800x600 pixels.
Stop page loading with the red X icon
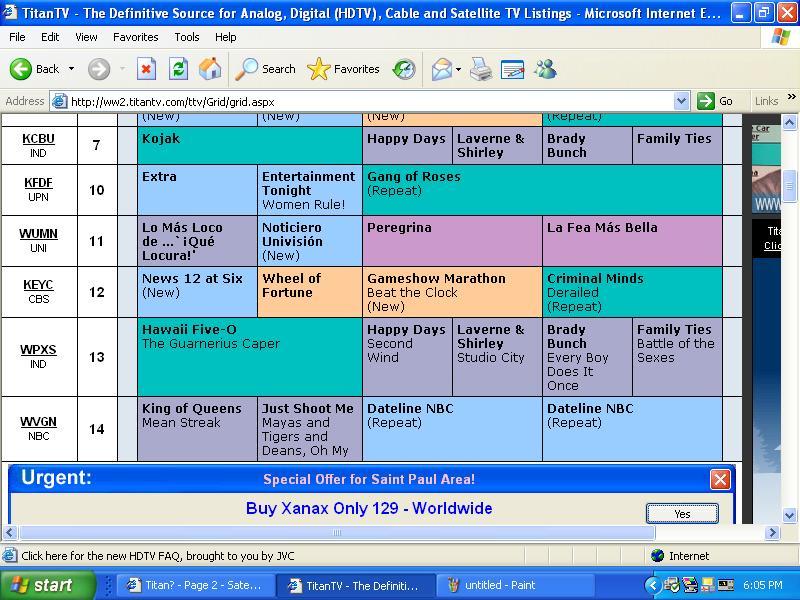point(146,69)
